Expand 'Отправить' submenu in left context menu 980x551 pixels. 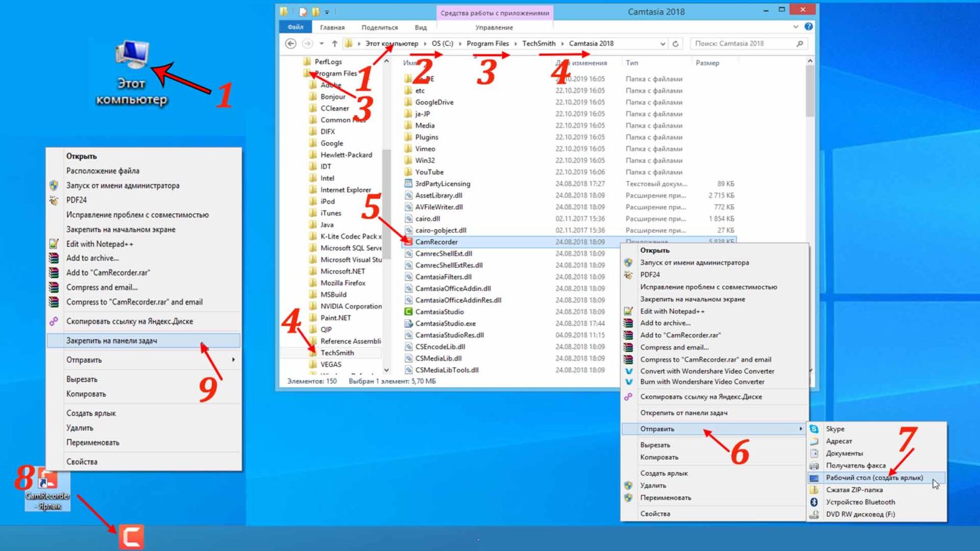point(144,360)
